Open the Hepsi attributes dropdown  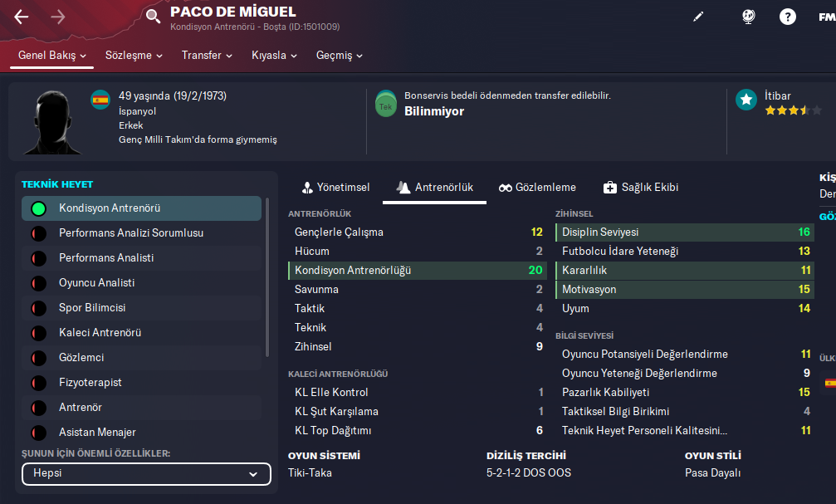pos(146,474)
